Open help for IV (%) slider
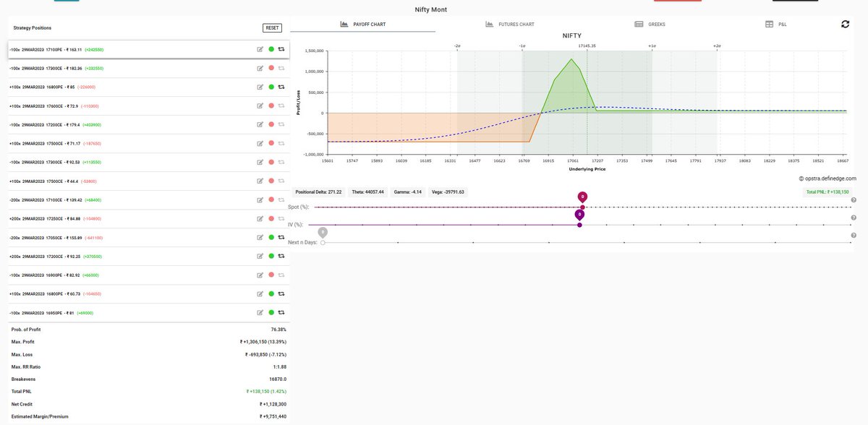The width and height of the screenshot is (868, 425). tap(854, 218)
